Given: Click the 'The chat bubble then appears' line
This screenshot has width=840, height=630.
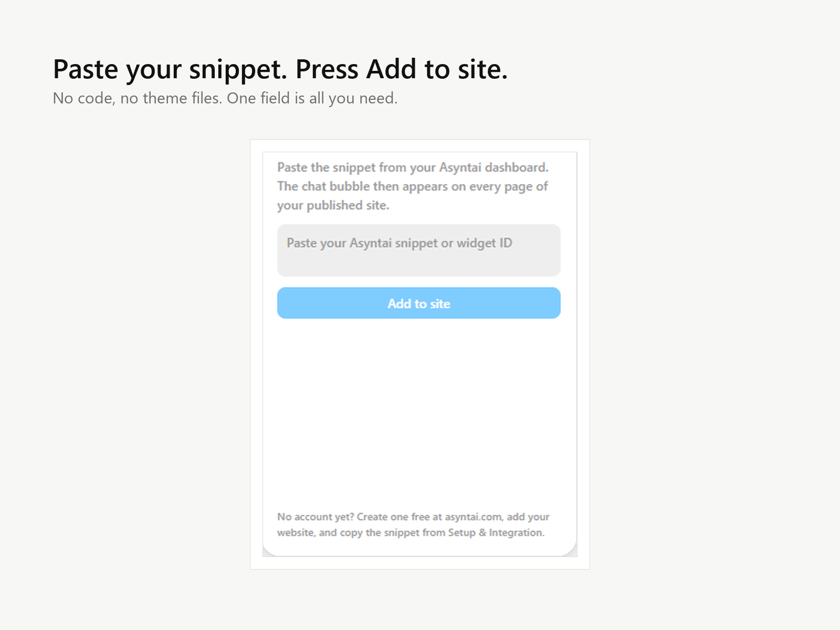Looking at the screenshot, I should click(412, 186).
